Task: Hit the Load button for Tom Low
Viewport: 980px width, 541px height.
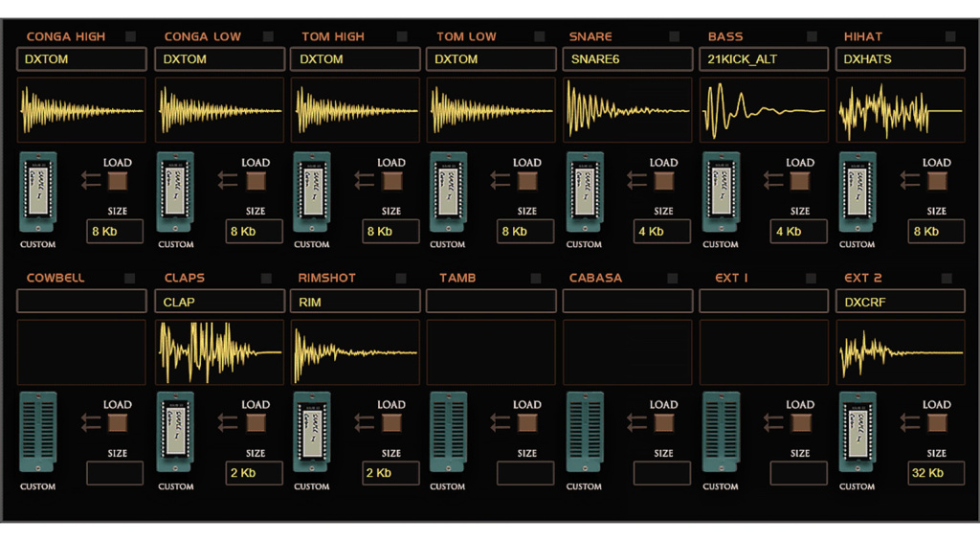Action: [527, 181]
